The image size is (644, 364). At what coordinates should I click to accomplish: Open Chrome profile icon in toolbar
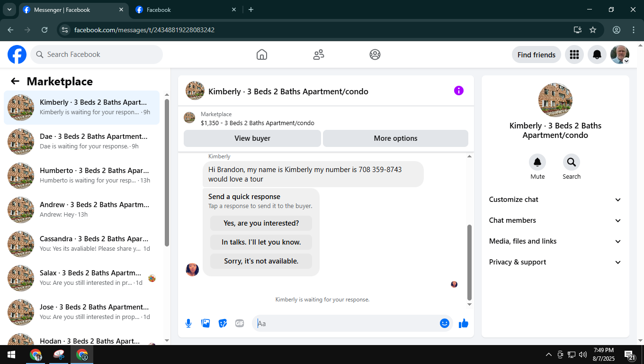point(617,30)
